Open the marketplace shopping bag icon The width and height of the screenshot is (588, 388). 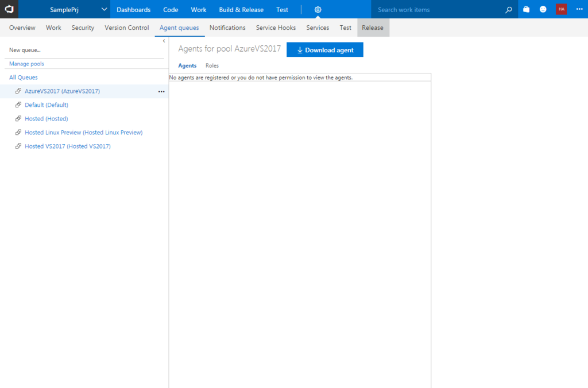point(527,9)
